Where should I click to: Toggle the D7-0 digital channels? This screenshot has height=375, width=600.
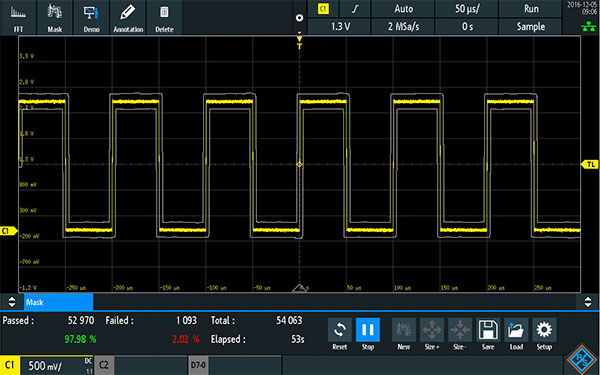(x=235, y=365)
